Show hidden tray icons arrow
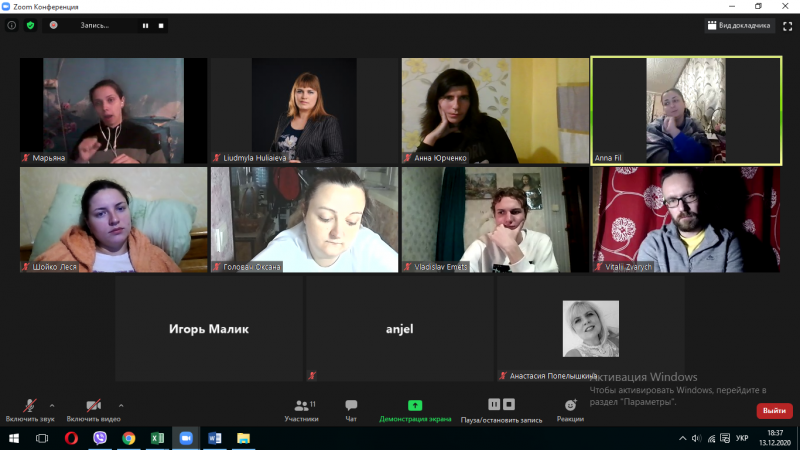The image size is (800, 450). [x=682, y=438]
